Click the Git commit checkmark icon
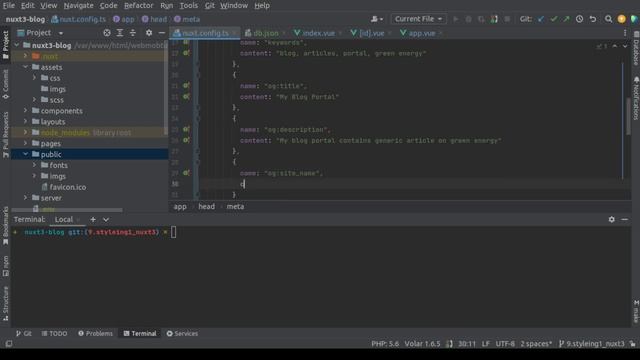This screenshot has height=360, width=640. [553, 19]
